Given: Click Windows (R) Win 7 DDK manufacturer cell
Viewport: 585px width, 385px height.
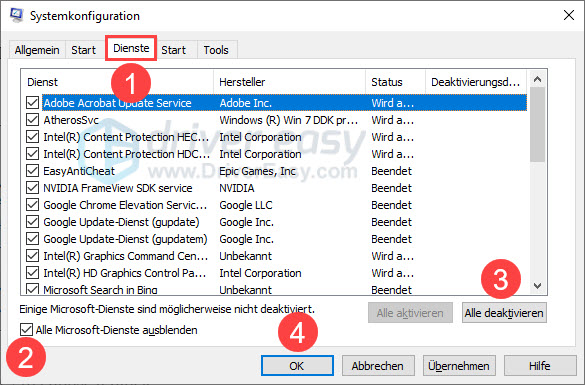Looking at the screenshot, I should [x=288, y=120].
